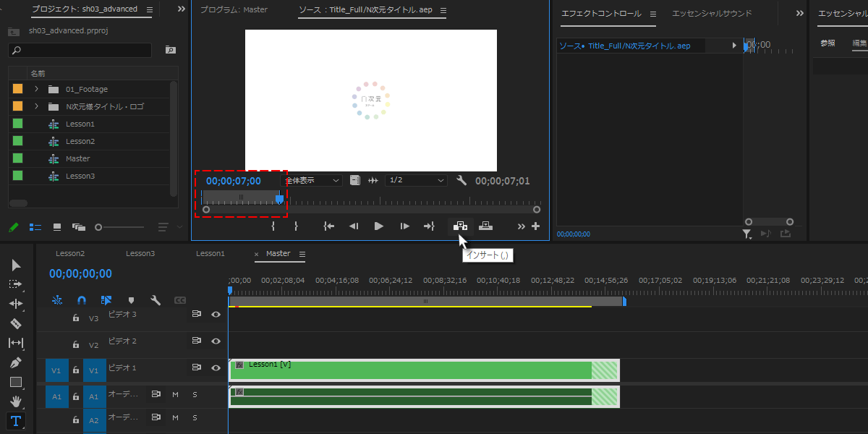Open Source monitor settings wrench
This screenshot has width=868, height=434.
point(461,180)
